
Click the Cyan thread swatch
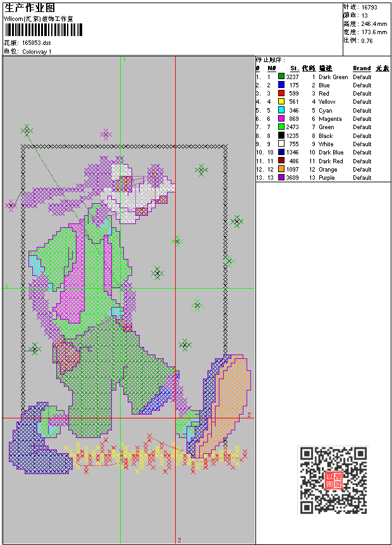(x=281, y=110)
